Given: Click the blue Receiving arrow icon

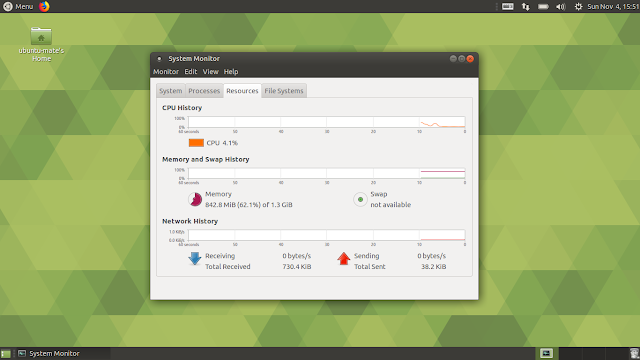Looking at the screenshot, I should pyautogui.click(x=195, y=259).
